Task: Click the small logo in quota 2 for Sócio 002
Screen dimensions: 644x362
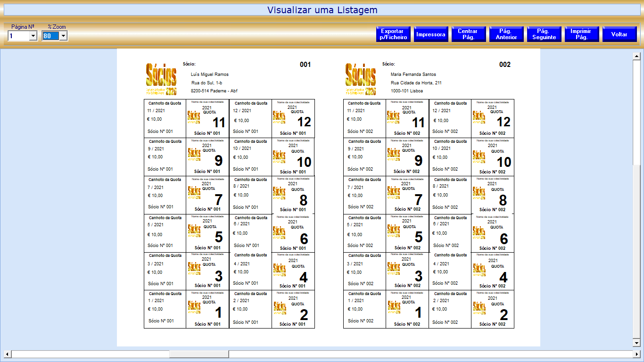Action: [479, 307]
